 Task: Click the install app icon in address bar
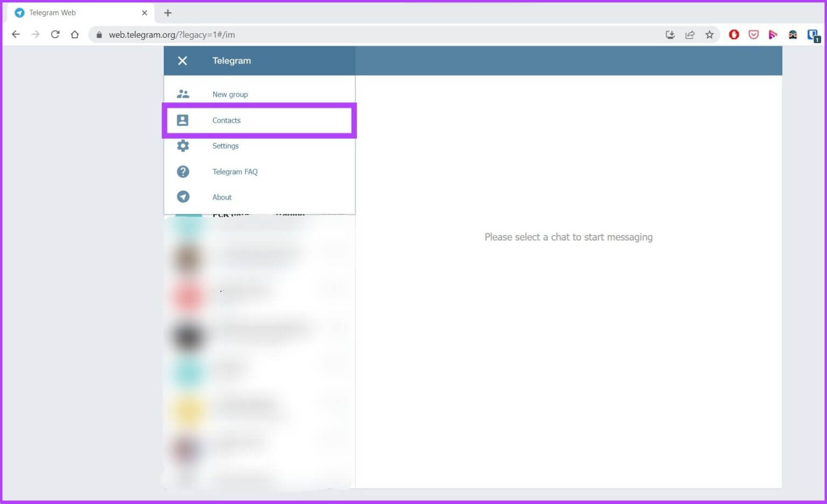(x=670, y=34)
